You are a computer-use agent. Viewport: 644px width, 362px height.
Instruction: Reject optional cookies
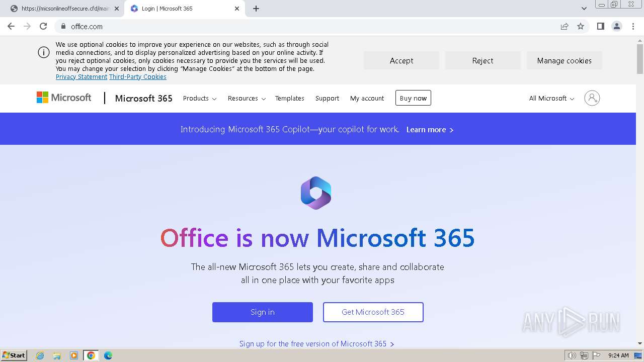(483, 61)
